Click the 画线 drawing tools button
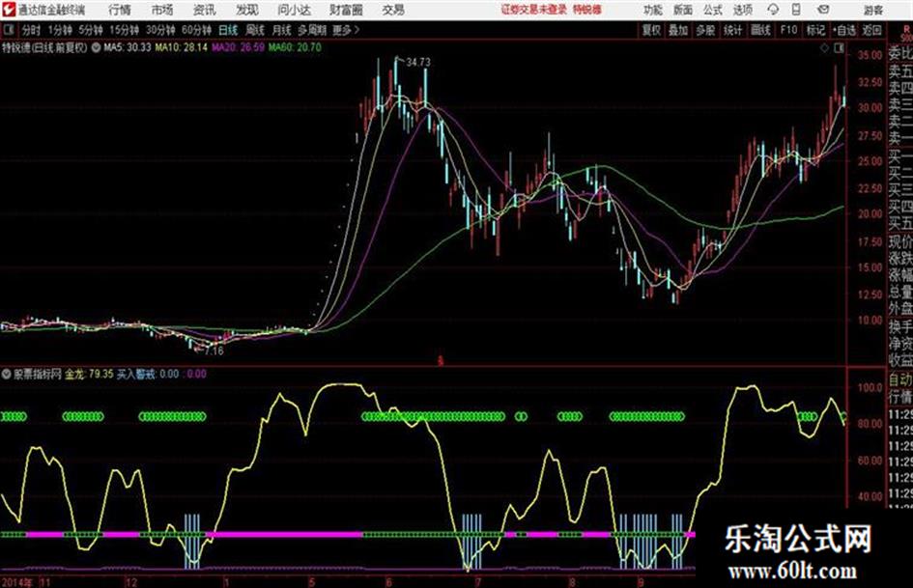Viewport: 913px width, 588px height. [x=760, y=30]
